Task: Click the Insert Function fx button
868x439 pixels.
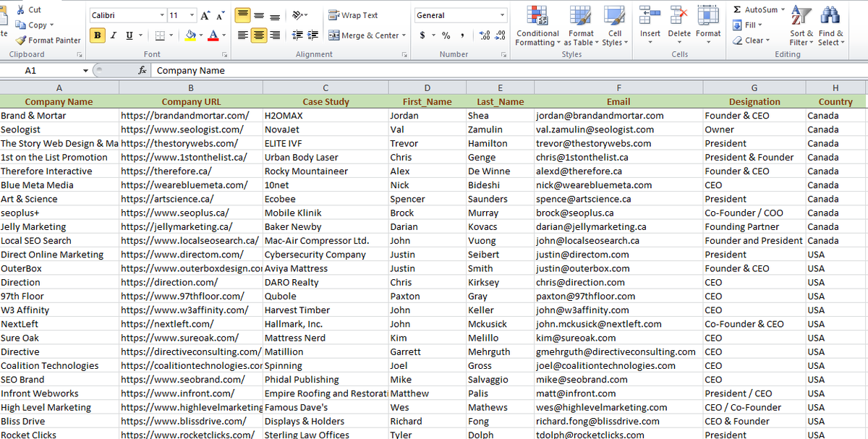Action: click(x=142, y=71)
